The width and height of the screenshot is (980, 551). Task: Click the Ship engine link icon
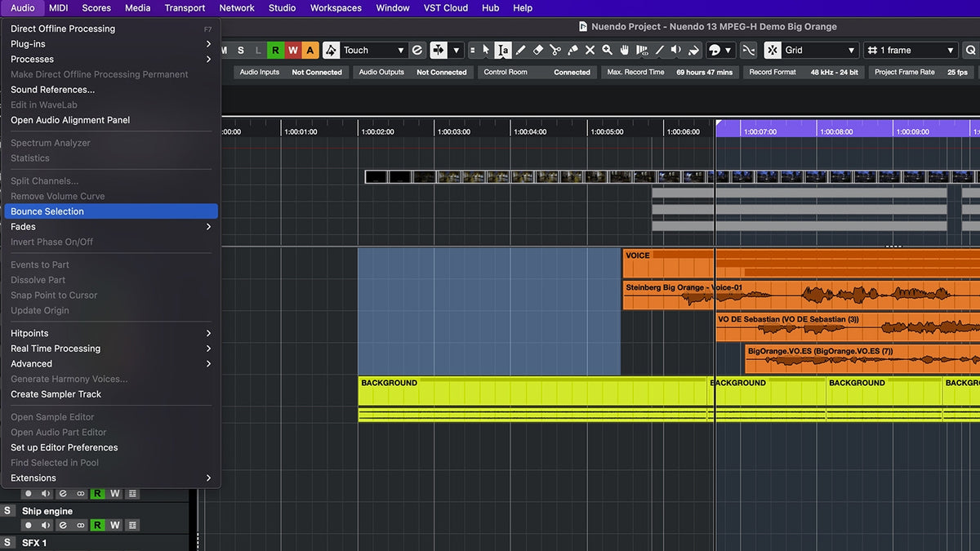[80, 525]
